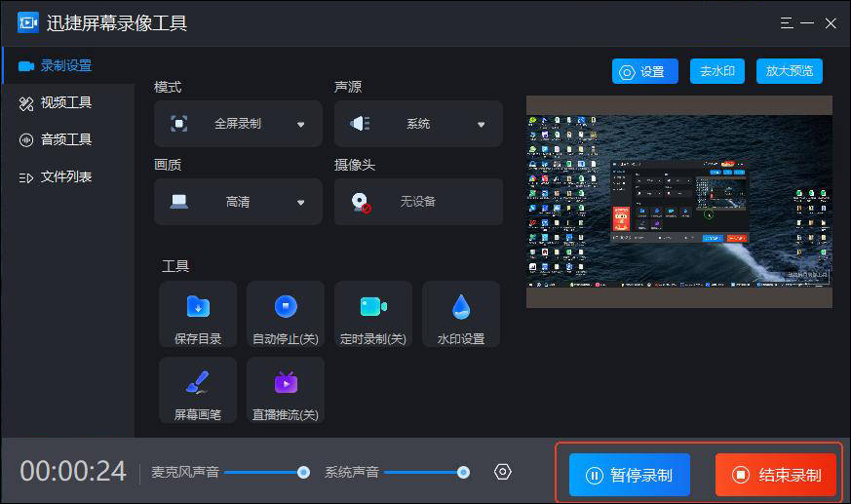Click the app logo in title bar
Viewport: 851px width, 504px height.
pyautogui.click(x=28, y=23)
